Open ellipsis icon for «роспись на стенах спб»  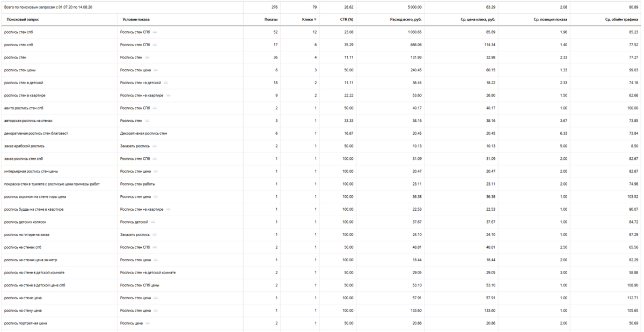pyautogui.click(x=155, y=248)
